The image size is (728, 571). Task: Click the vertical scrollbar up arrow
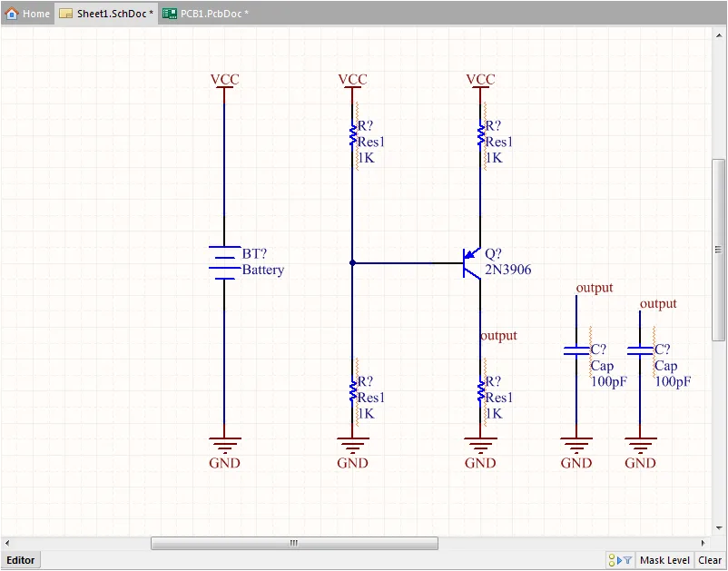[719, 35]
